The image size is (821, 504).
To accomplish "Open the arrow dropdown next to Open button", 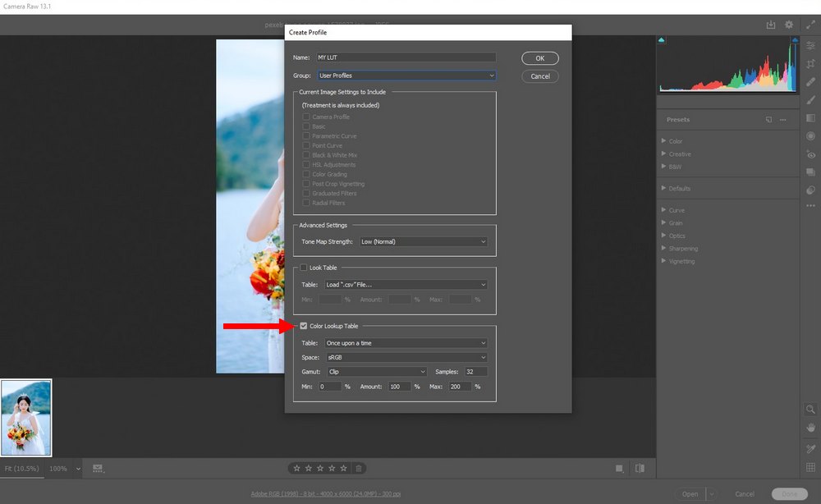I will pos(712,493).
